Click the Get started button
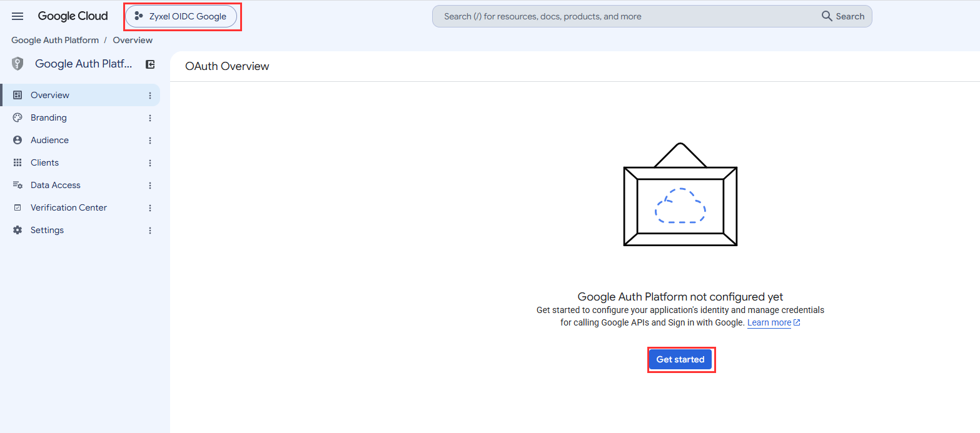The image size is (980, 433). pyautogui.click(x=680, y=359)
